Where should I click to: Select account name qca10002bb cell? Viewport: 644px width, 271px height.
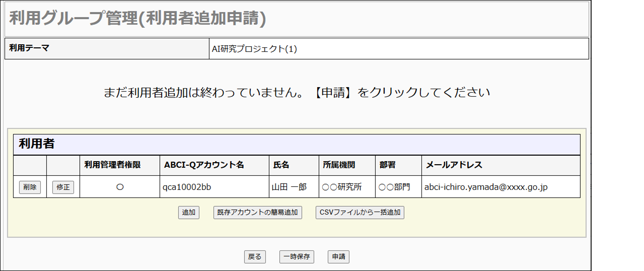(x=186, y=187)
